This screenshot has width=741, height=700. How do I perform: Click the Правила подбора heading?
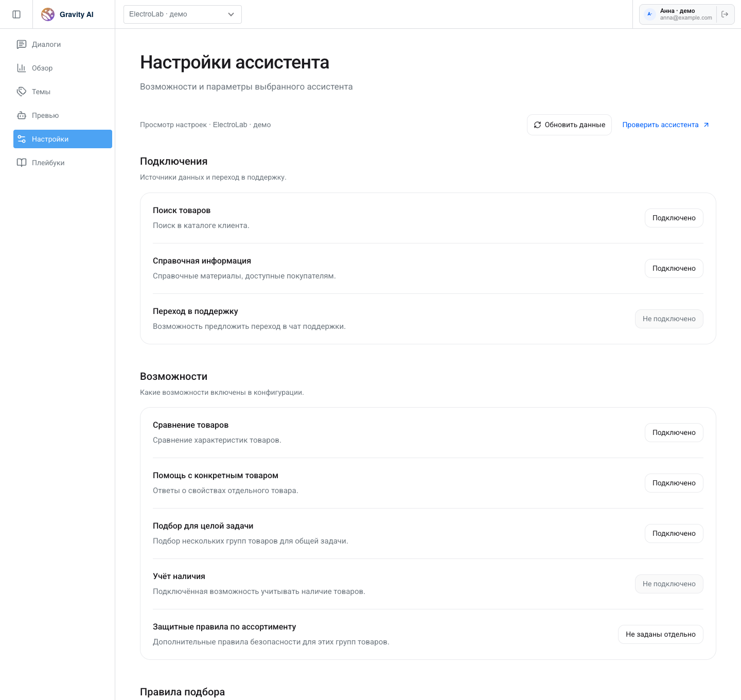(x=183, y=692)
